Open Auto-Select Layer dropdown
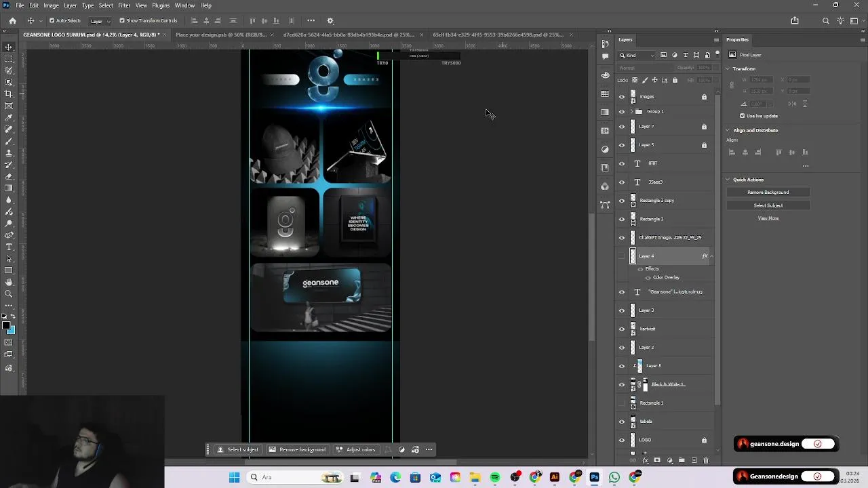This screenshot has height=488, width=868. (x=100, y=20)
